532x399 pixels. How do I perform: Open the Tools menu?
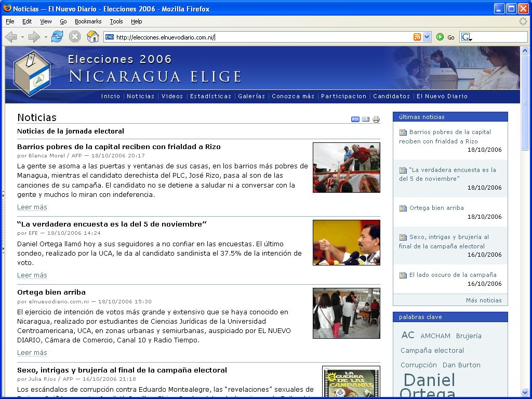[116, 21]
